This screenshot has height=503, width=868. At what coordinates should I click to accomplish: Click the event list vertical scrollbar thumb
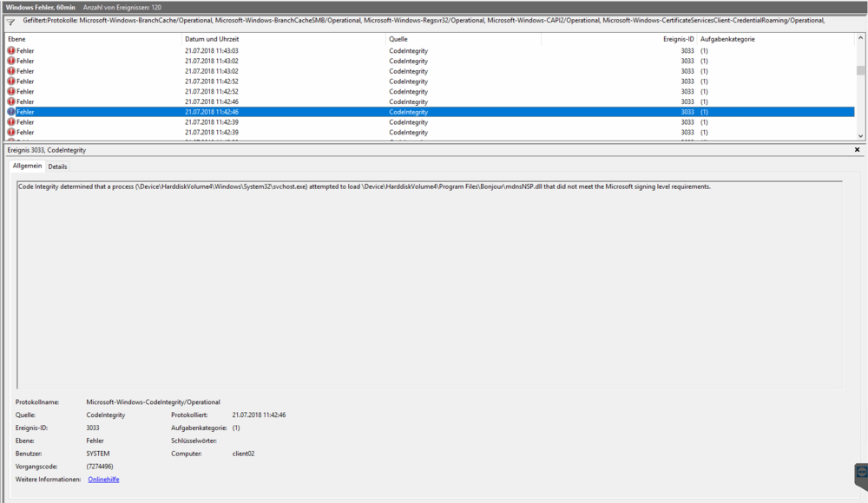coord(860,71)
